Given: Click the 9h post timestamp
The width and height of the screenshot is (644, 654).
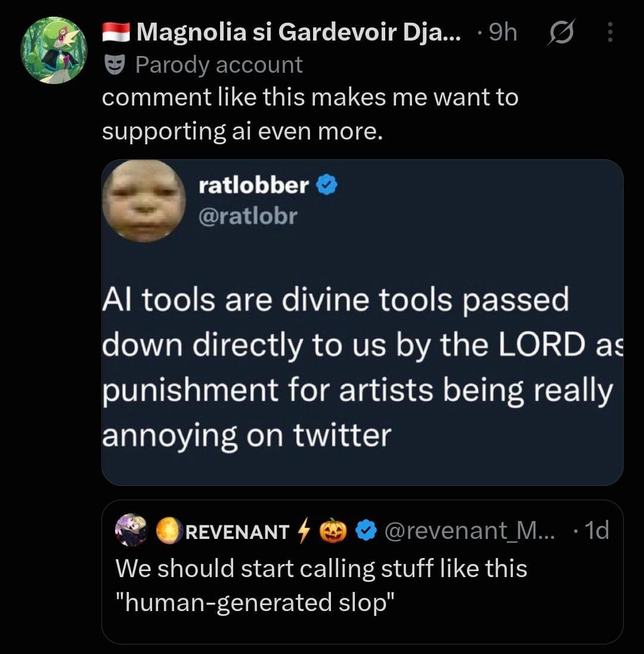Looking at the screenshot, I should [x=503, y=32].
